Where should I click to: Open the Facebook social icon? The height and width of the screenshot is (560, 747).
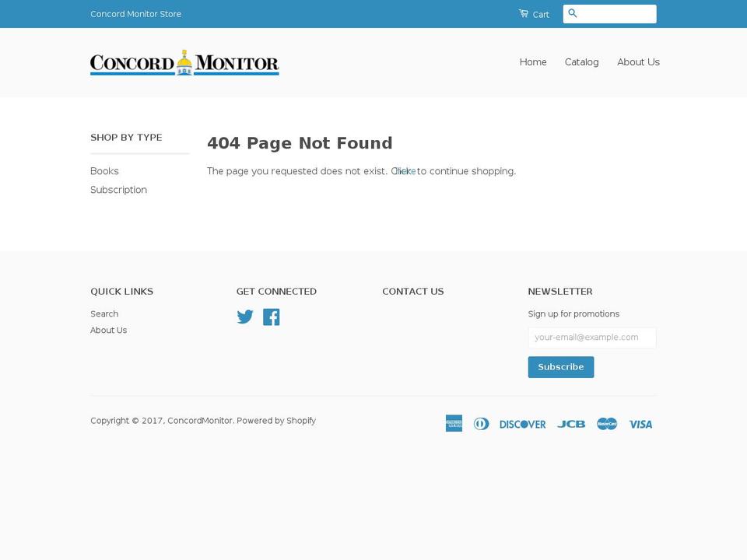click(271, 317)
